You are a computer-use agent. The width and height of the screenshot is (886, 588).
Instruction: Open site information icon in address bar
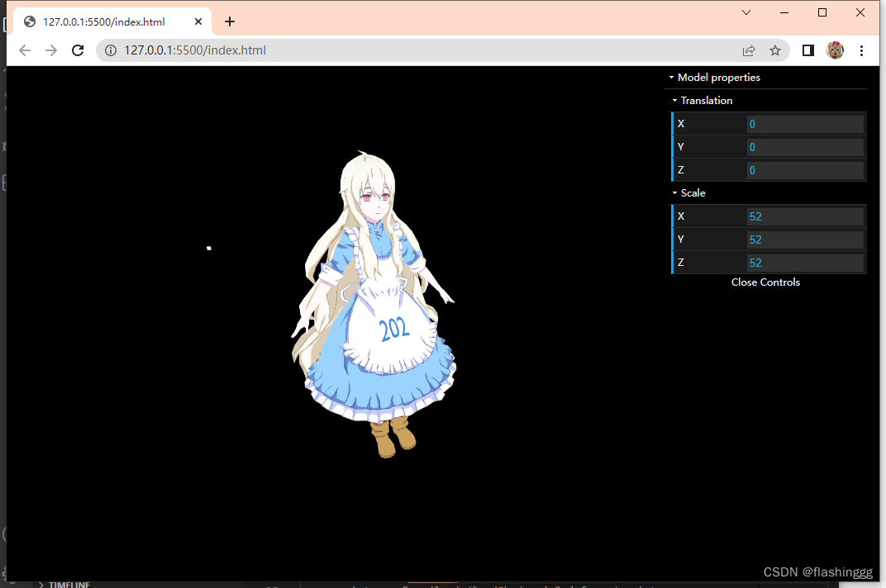[111, 50]
